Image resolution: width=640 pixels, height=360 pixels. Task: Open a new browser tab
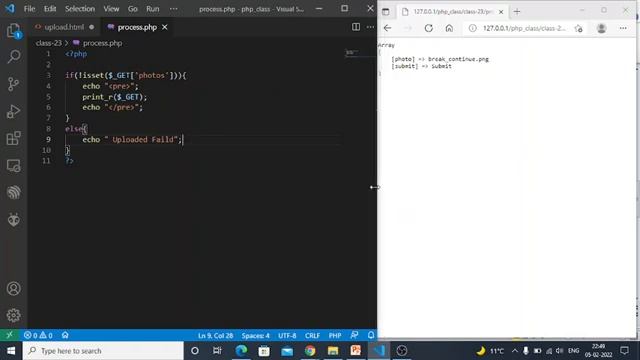click(x=517, y=12)
